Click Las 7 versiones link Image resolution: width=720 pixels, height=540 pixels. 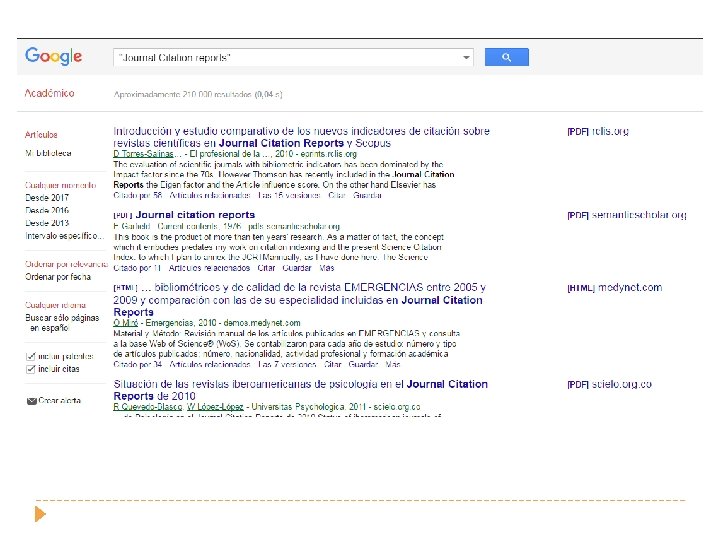(x=287, y=365)
